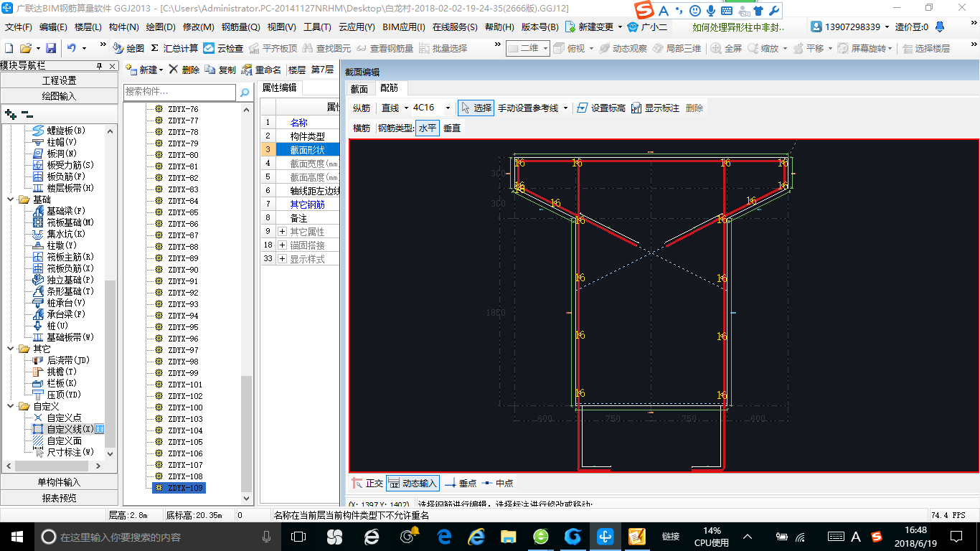Open the 钢筋量(Q) menu
This screenshot has height=551, width=980.
point(240,27)
